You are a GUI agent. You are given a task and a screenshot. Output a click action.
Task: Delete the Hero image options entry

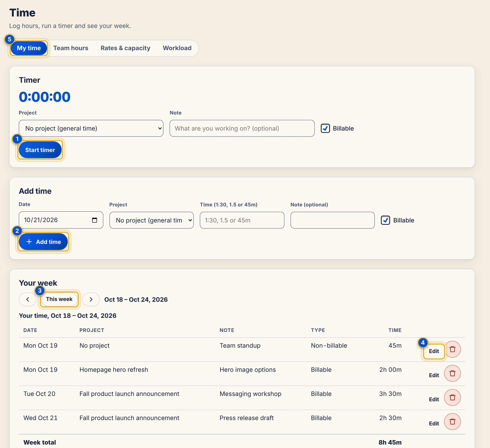point(452,373)
